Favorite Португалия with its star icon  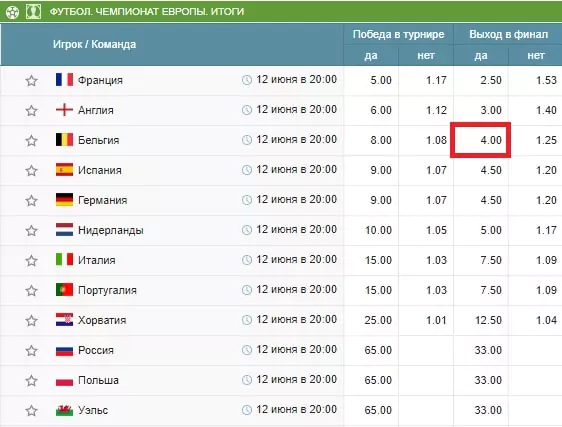(32, 290)
